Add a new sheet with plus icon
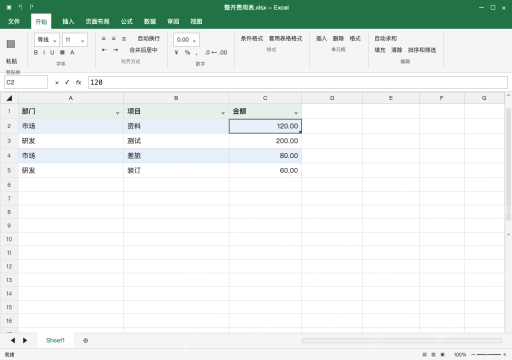 (x=86, y=340)
